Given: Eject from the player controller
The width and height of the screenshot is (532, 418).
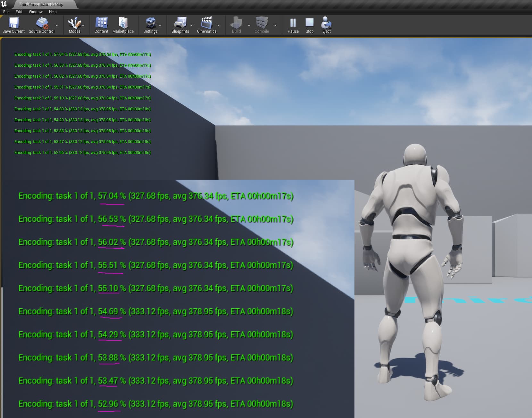Looking at the screenshot, I should [326, 25].
